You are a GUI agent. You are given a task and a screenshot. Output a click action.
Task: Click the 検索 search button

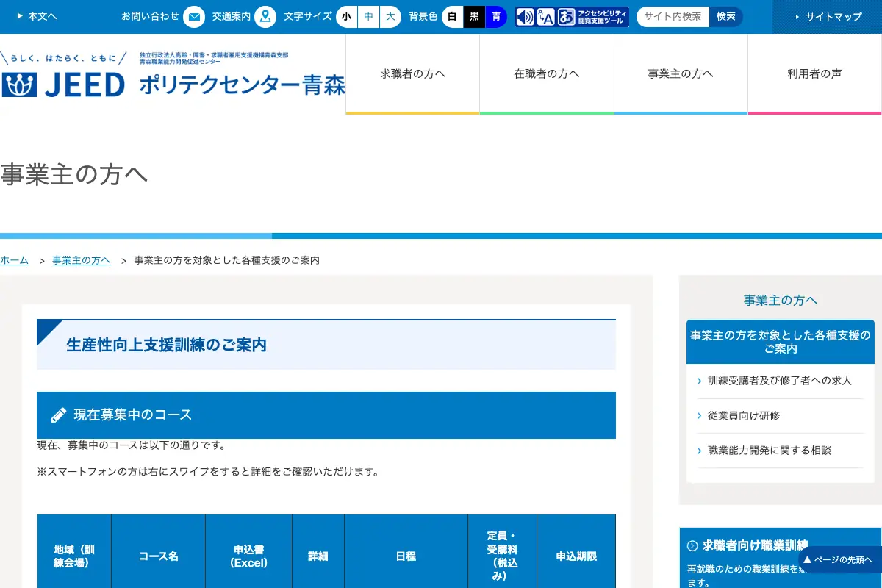pos(726,16)
